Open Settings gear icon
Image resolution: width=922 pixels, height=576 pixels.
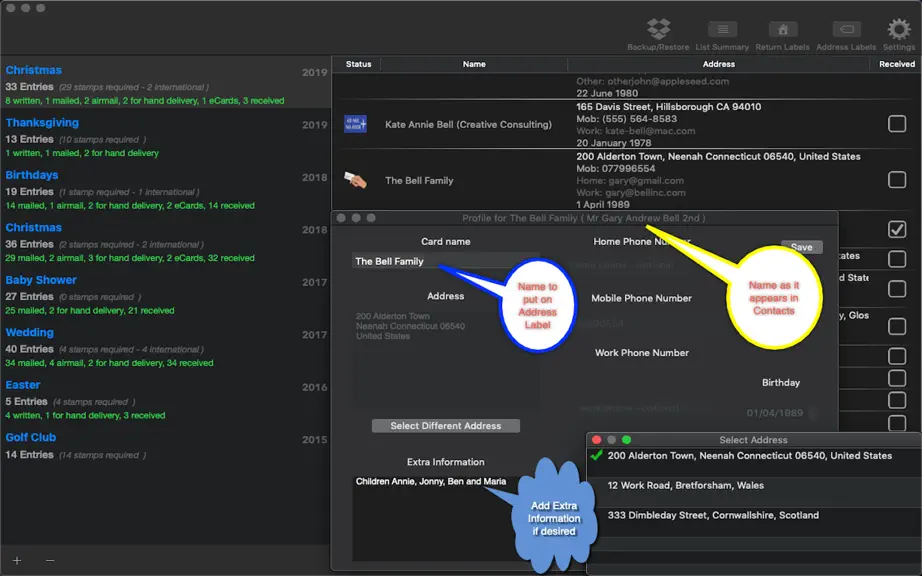coord(898,29)
